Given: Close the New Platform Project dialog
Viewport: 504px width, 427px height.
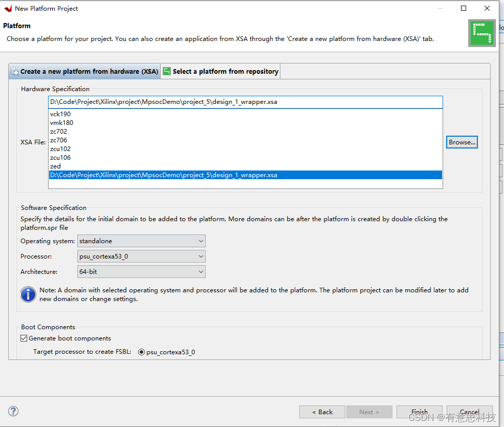Looking at the screenshot, I should coord(487,8).
